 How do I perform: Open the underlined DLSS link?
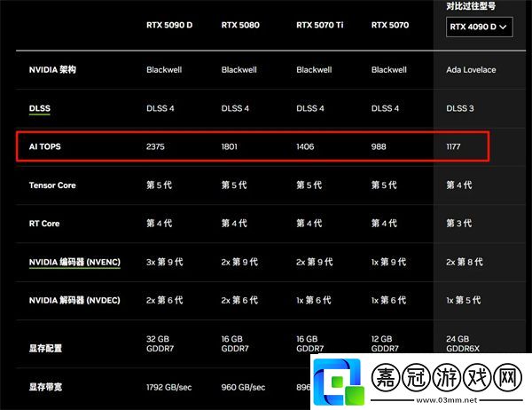point(40,108)
